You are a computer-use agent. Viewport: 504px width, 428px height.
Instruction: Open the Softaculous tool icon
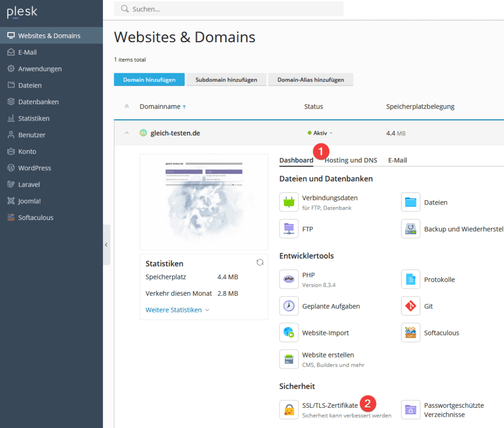click(x=410, y=333)
